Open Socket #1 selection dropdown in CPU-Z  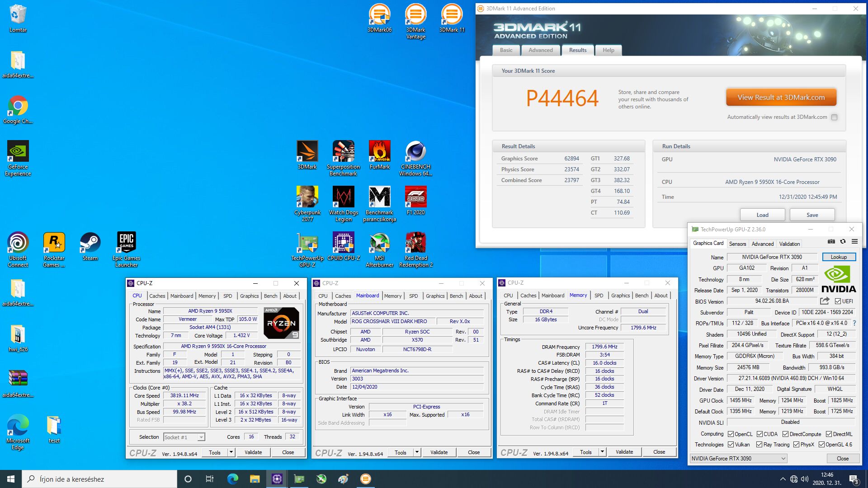pos(201,437)
